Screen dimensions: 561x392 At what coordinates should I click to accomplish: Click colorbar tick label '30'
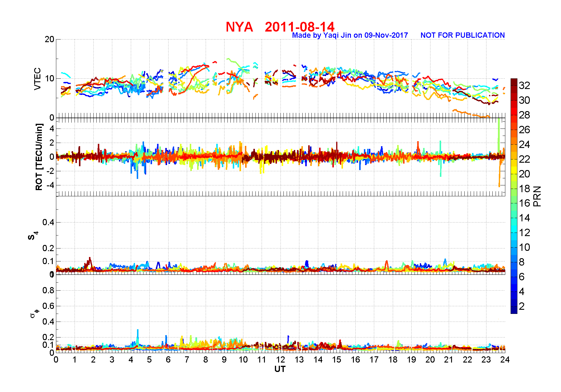[x=524, y=100]
